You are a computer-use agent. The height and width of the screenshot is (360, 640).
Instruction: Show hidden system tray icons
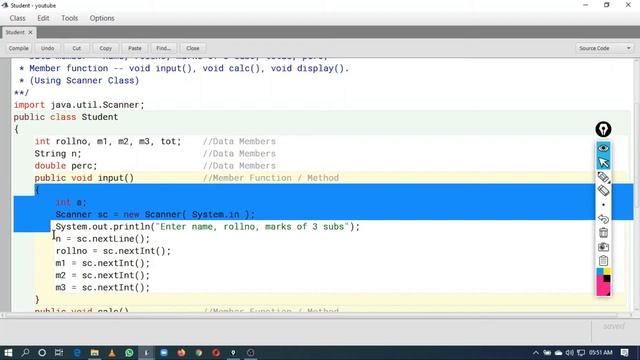click(536, 352)
